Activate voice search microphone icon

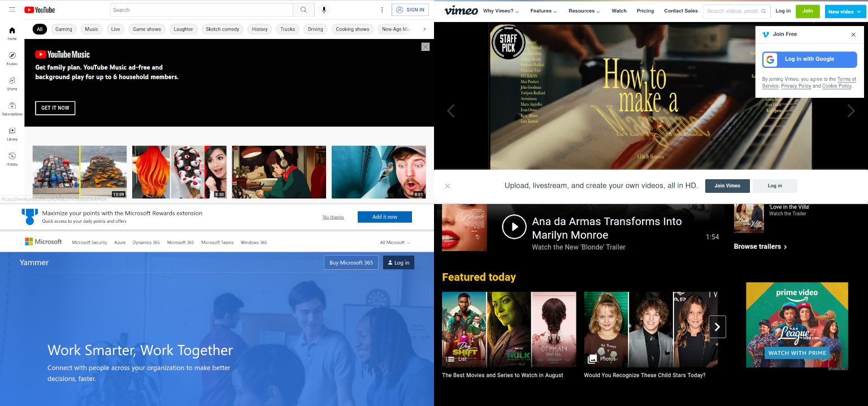tap(324, 10)
